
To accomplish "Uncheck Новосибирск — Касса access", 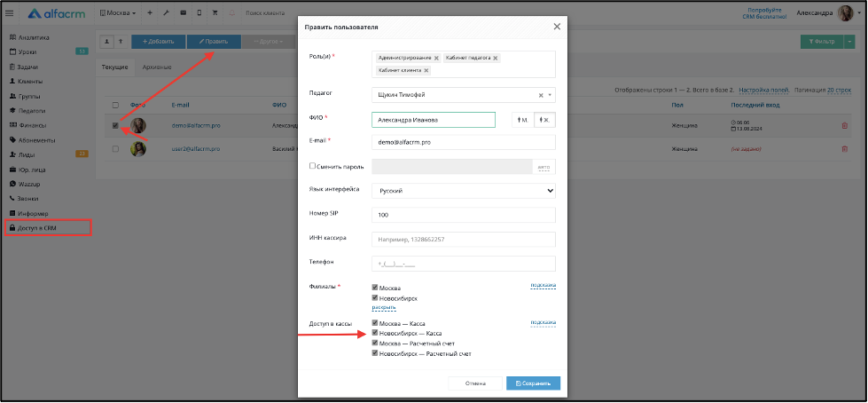I will (x=375, y=333).
